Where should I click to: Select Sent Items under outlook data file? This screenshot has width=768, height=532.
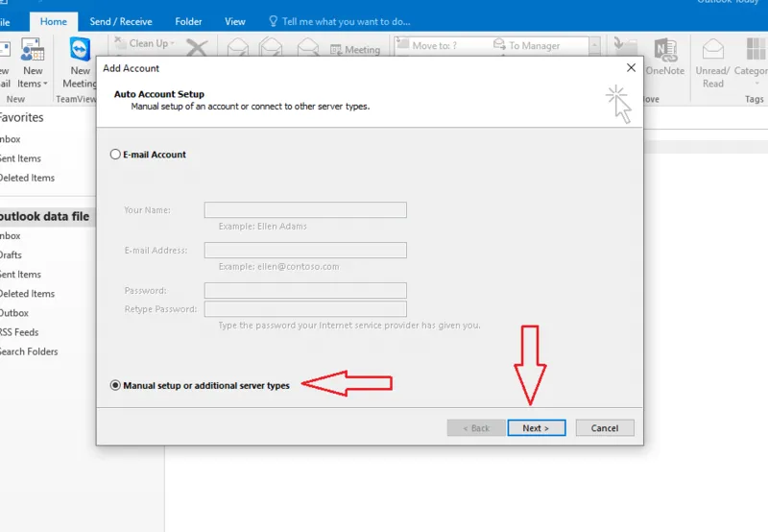pos(20,275)
